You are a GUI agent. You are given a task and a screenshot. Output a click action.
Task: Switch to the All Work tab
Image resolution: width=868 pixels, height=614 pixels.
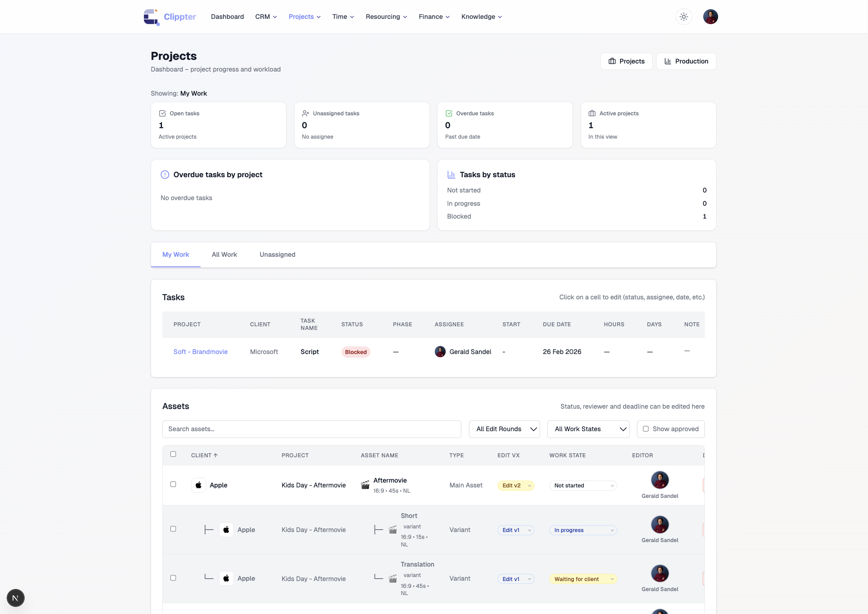pos(224,255)
